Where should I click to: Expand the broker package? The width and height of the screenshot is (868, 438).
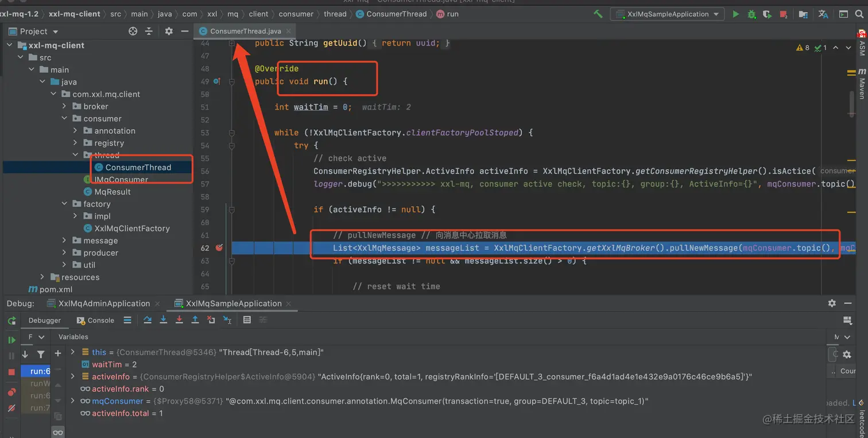click(64, 106)
